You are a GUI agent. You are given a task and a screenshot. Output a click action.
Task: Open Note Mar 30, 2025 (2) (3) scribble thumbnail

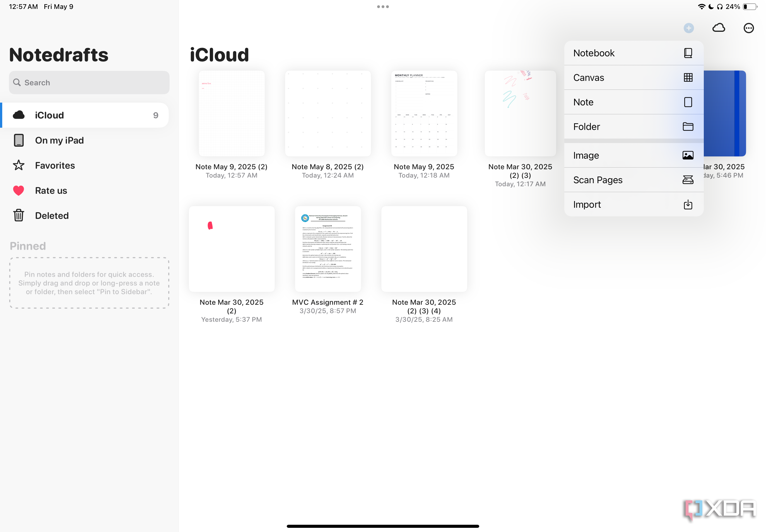[520, 113]
